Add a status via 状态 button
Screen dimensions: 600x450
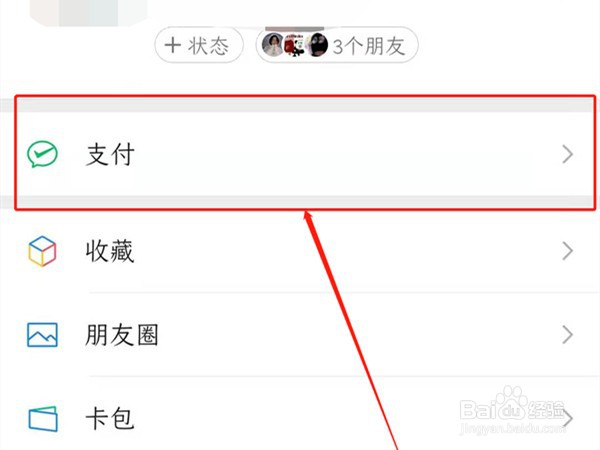coord(199,45)
